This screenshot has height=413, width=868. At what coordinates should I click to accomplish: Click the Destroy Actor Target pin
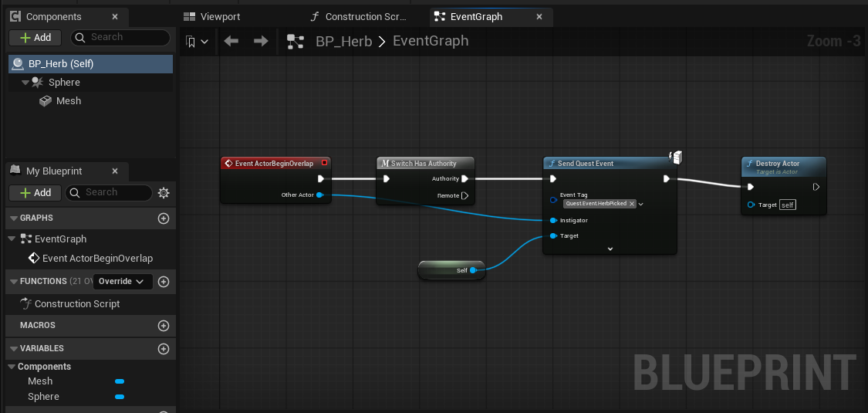751,205
